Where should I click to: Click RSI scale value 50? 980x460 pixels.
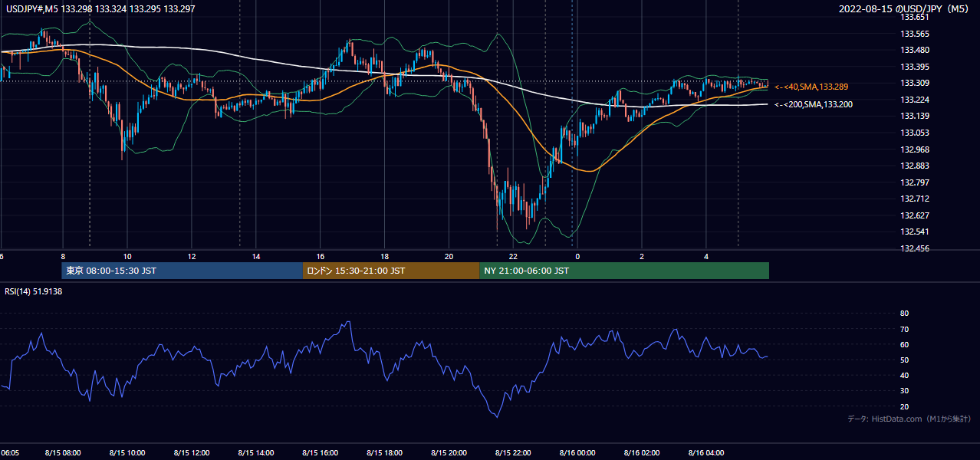[904, 360]
